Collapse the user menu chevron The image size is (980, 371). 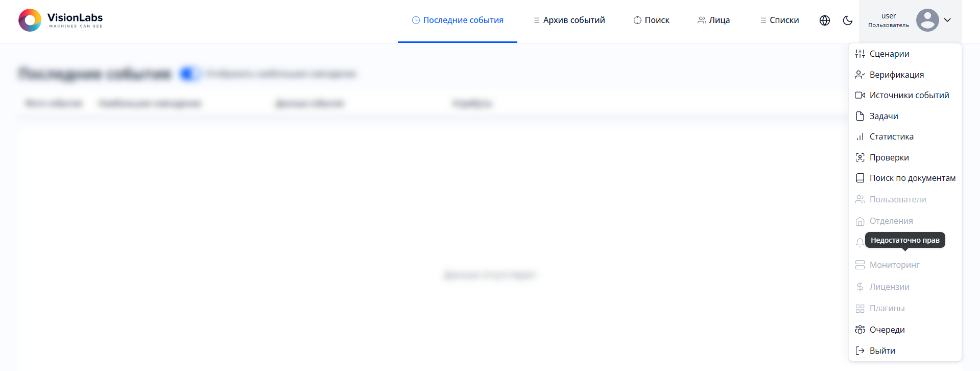coord(947,20)
